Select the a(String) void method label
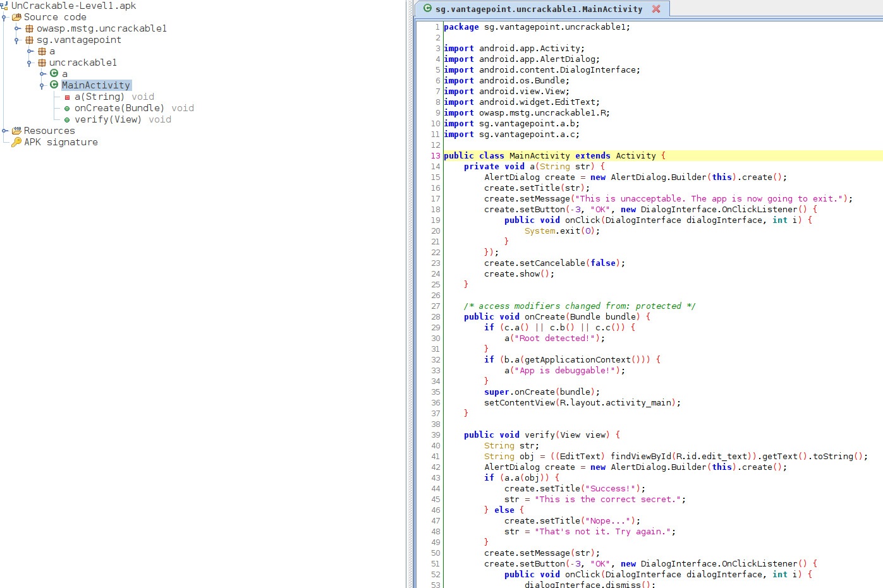This screenshot has height=588, width=883. coord(114,97)
